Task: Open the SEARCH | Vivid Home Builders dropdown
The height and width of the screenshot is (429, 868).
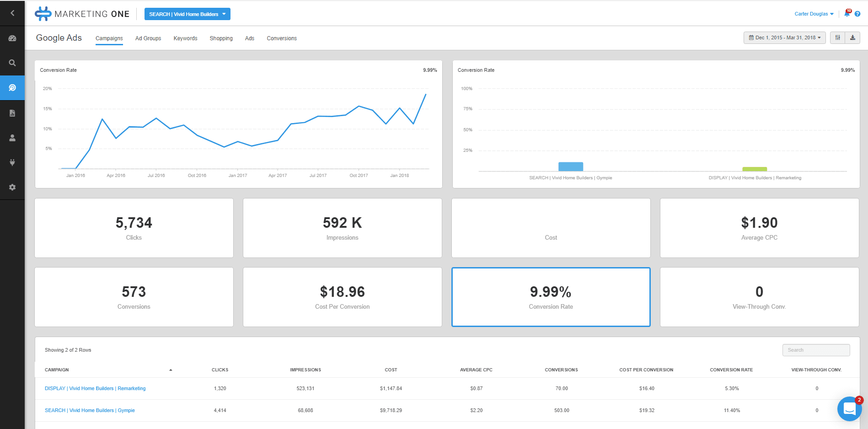Action: [188, 14]
